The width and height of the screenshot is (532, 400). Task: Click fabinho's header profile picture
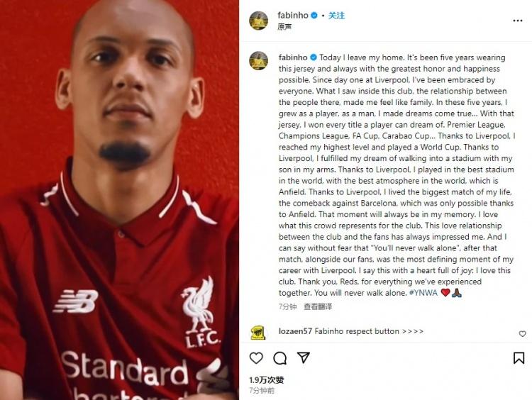[258, 21]
